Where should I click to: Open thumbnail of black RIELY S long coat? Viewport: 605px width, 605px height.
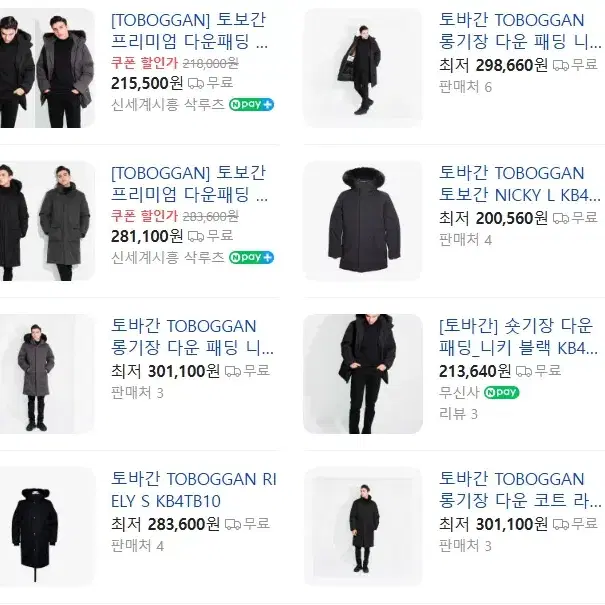(47, 527)
